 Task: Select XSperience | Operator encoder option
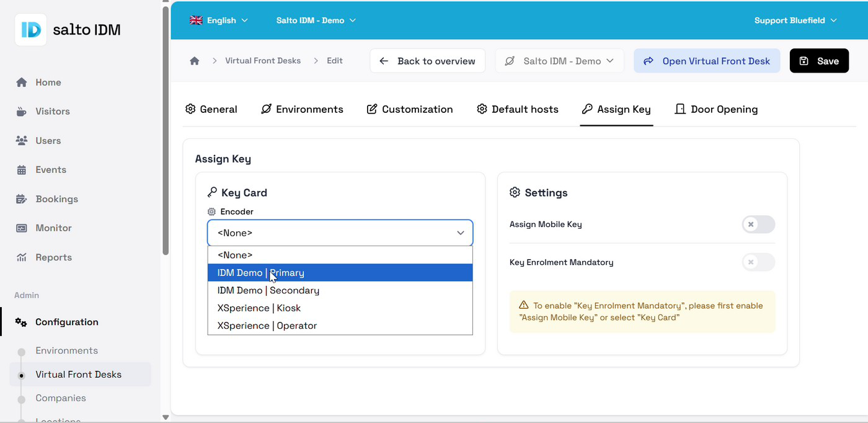click(x=340, y=326)
